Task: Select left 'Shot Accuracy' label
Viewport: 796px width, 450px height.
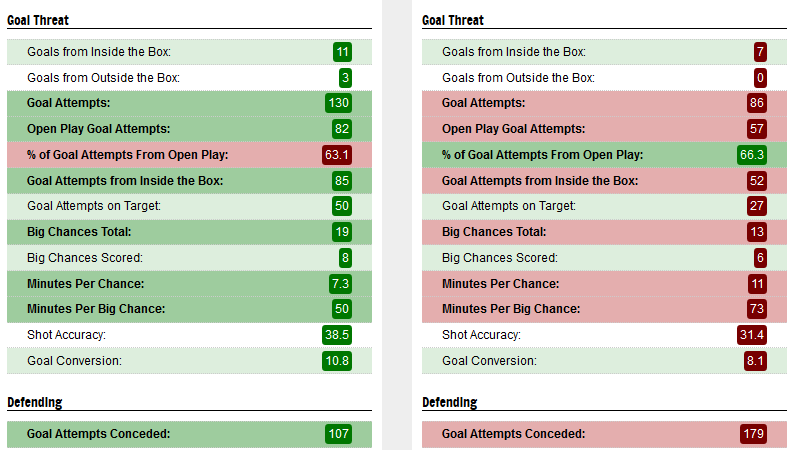Action: (x=67, y=335)
